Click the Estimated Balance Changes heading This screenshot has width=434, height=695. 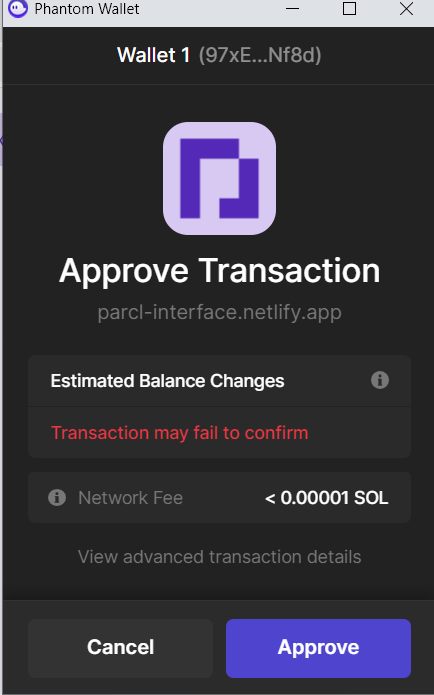tap(168, 381)
